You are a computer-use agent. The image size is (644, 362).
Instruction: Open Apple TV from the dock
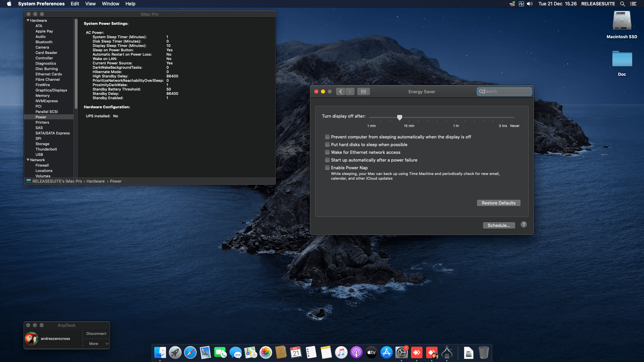click(371, 353)
